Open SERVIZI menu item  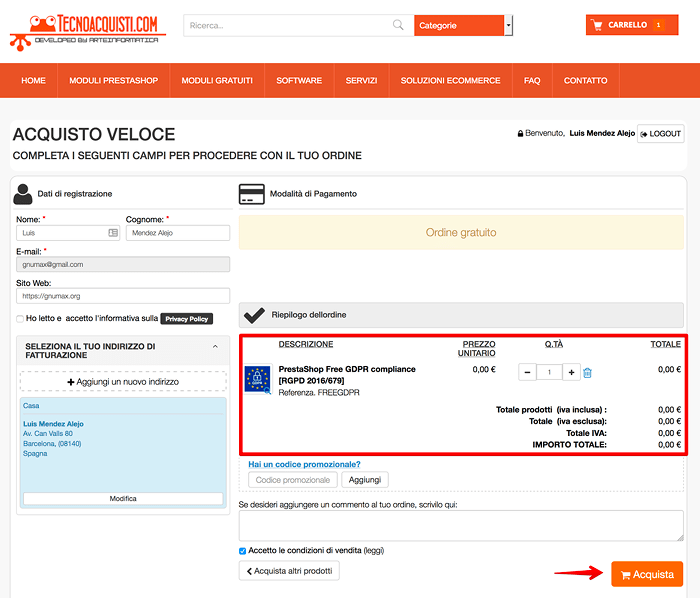[361, 80]
